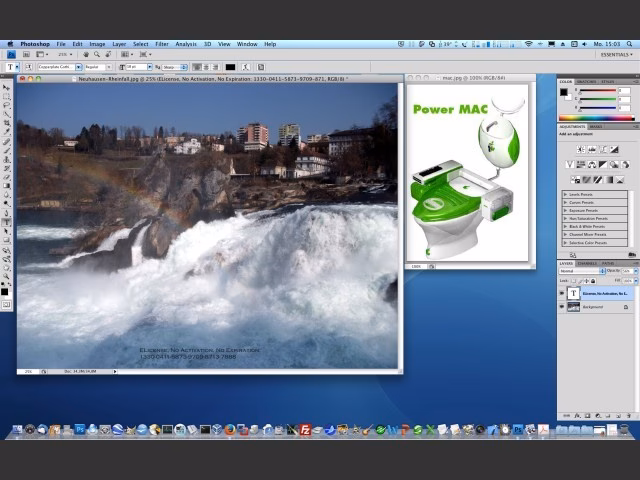Select the Lasso tool in the toolbox

pyautogui.click(x=6, y=105)
